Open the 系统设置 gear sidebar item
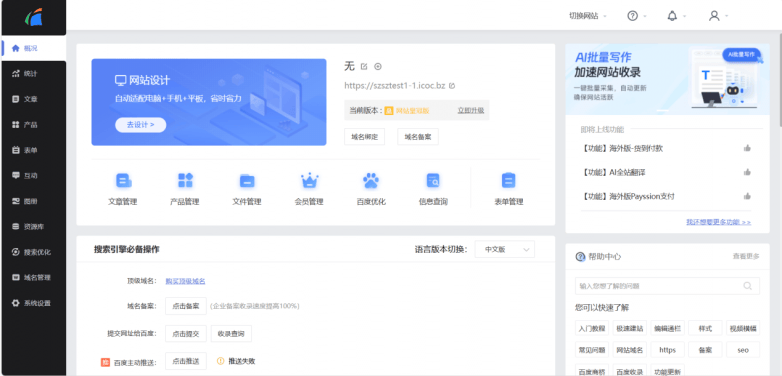The height and width of the screenshot is (376, 782). (33, 303)
